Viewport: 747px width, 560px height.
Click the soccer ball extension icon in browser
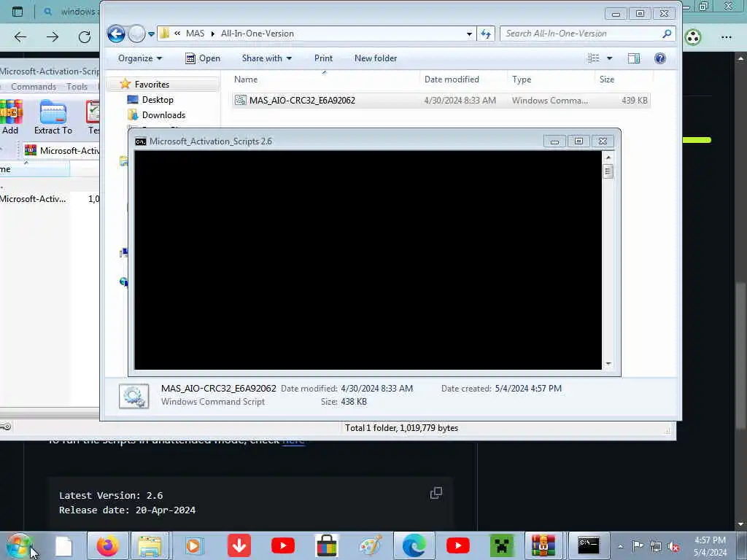(x=693, y=36)
